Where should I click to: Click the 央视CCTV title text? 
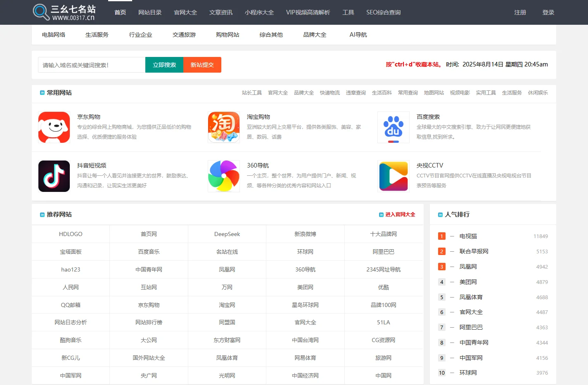[x=430, y=165]
